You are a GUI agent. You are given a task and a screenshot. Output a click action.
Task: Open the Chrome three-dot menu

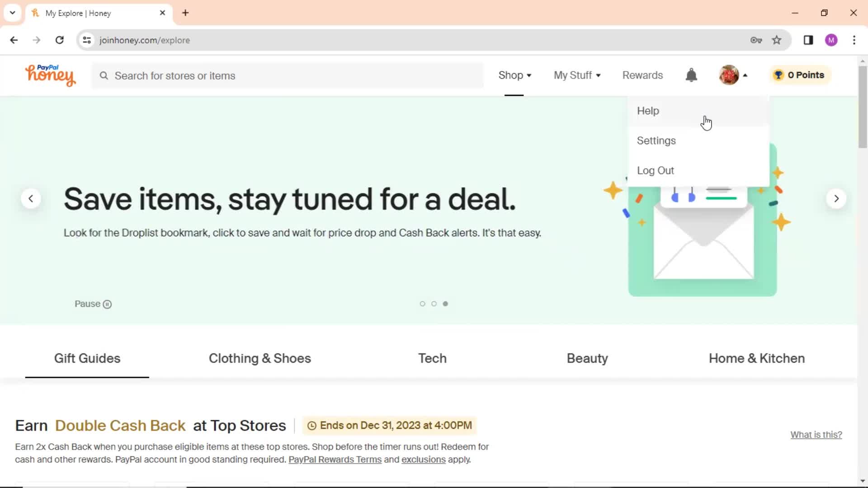[x=854, y=40]
